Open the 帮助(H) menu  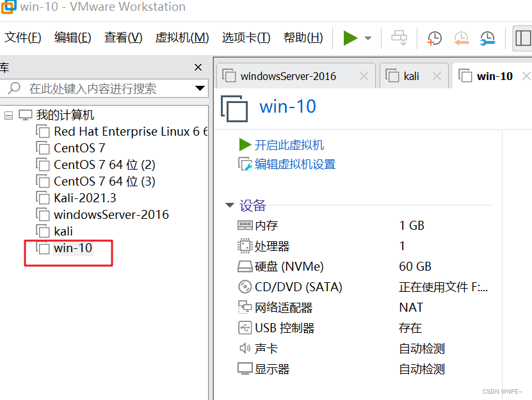click(303, 37)
